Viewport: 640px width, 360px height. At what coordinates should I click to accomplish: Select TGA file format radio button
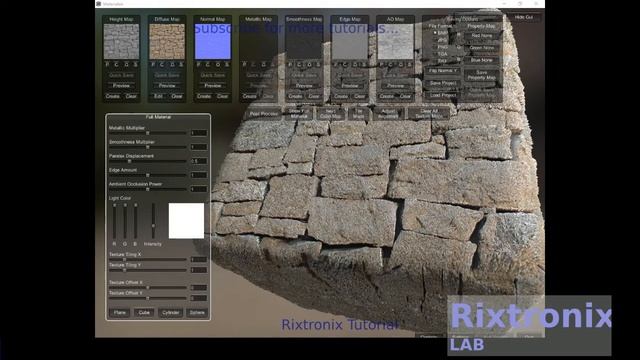point(440,54)
